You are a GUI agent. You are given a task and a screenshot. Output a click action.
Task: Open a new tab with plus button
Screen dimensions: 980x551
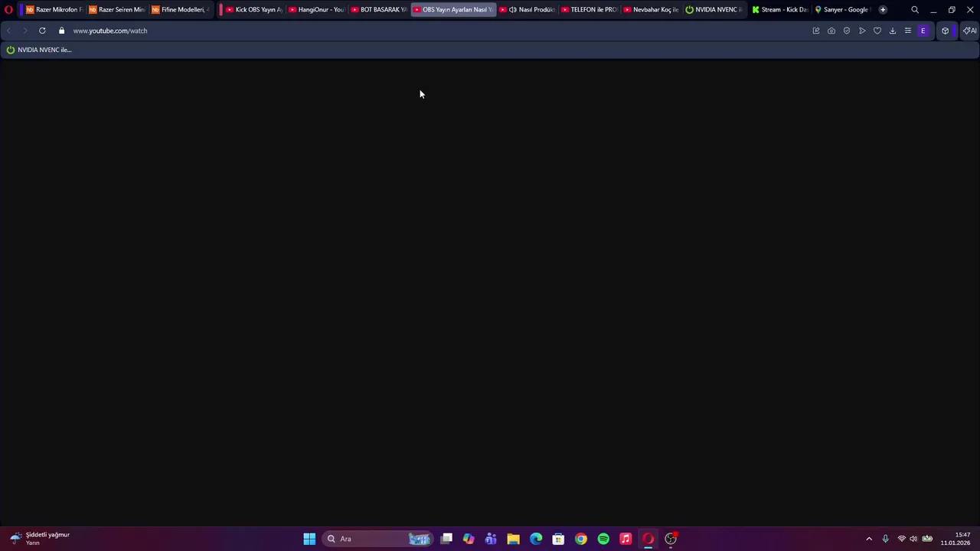pyautogui.click(x=883, y=10)
